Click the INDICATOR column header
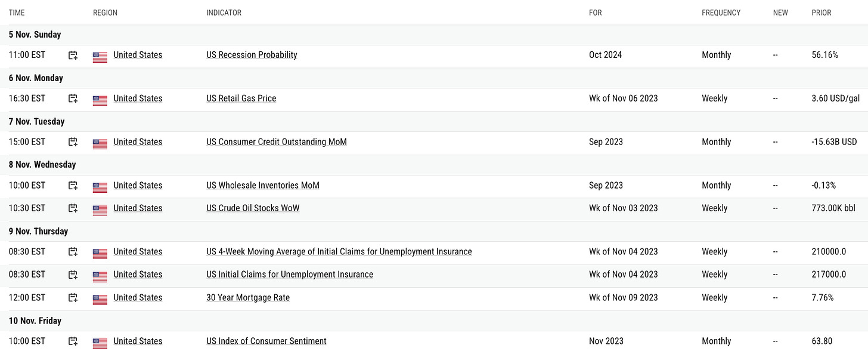The height and width of the screenshot is (354, 868). [x=224, y=13]
